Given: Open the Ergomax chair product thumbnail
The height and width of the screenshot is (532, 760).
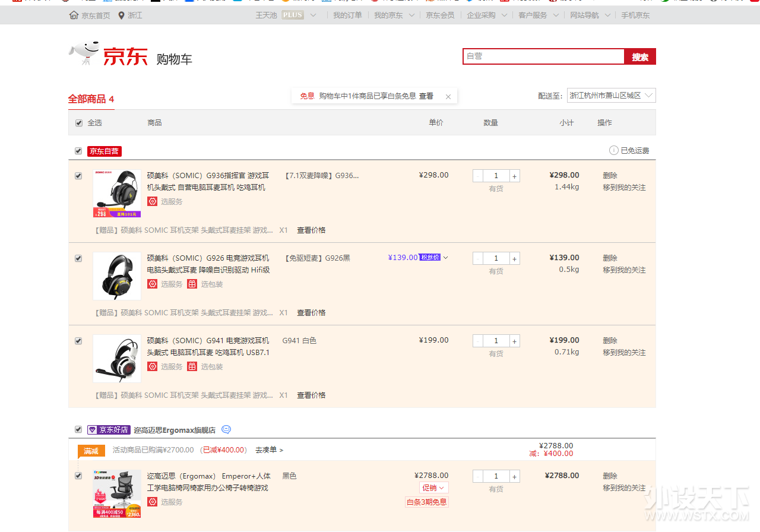Looking at the screenshot, I should click(x=117, y=494).
